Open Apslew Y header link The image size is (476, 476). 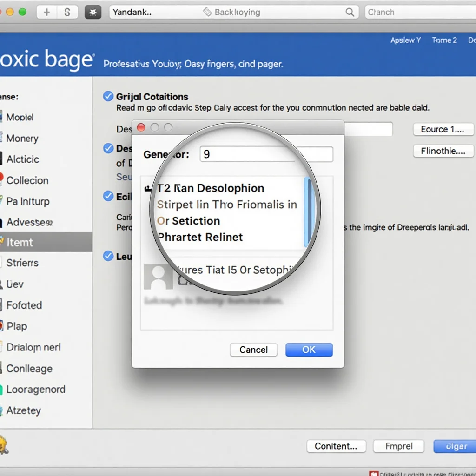click(x=405, y=40)
